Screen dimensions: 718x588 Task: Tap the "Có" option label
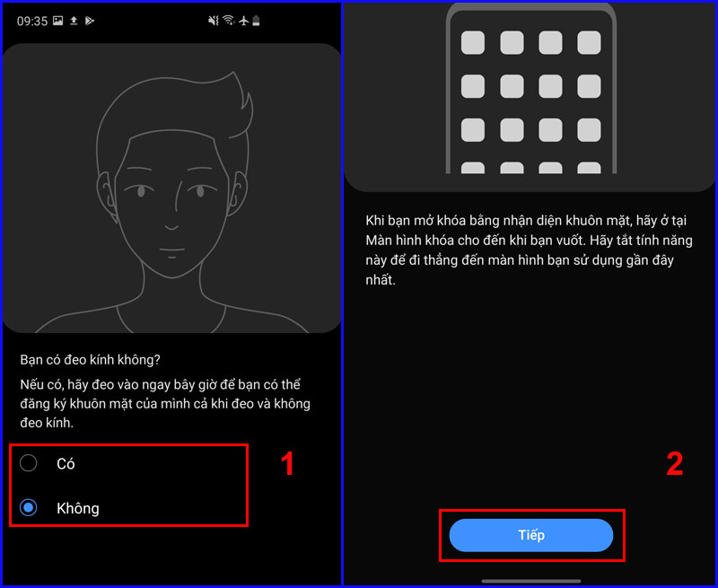pos(66,463)
